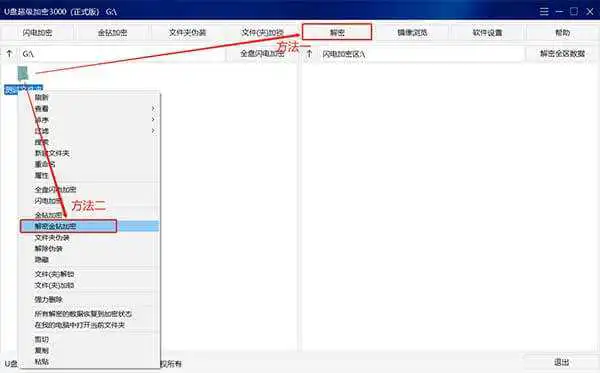Choose 闪电加密 in the context menu
Viewport: 600px width, 373px height.
[89, 201]
